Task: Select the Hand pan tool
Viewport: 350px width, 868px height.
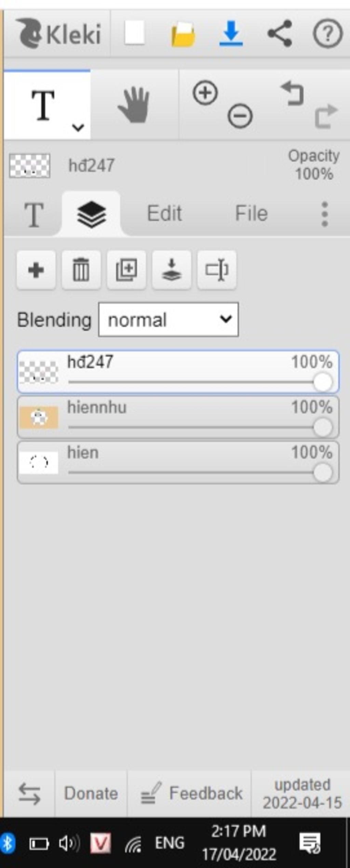Action: point(134,105)
